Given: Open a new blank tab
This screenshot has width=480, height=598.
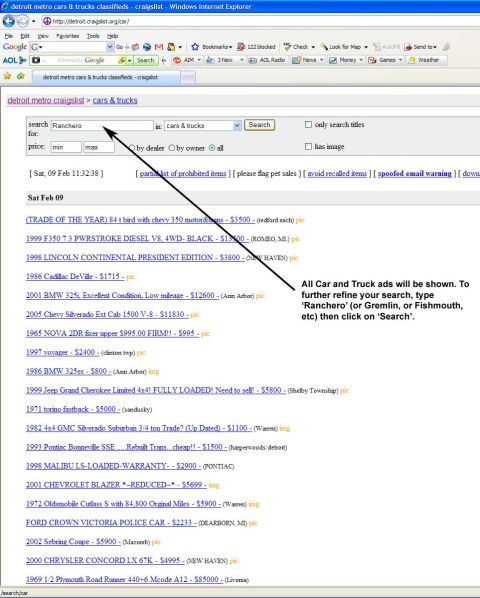Looking at the screenshot, I should coord(188,78).
